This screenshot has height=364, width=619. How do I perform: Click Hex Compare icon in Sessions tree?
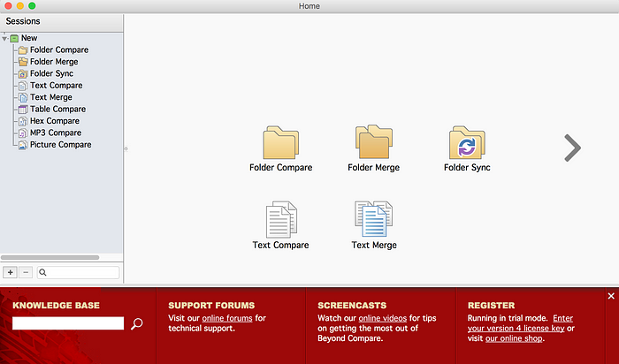point(23,121)
